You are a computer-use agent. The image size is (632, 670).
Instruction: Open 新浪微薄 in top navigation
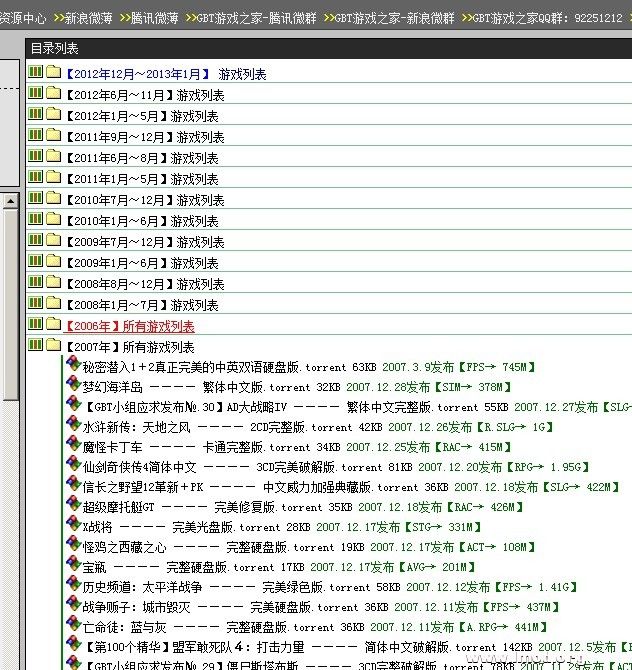point(89,18)
